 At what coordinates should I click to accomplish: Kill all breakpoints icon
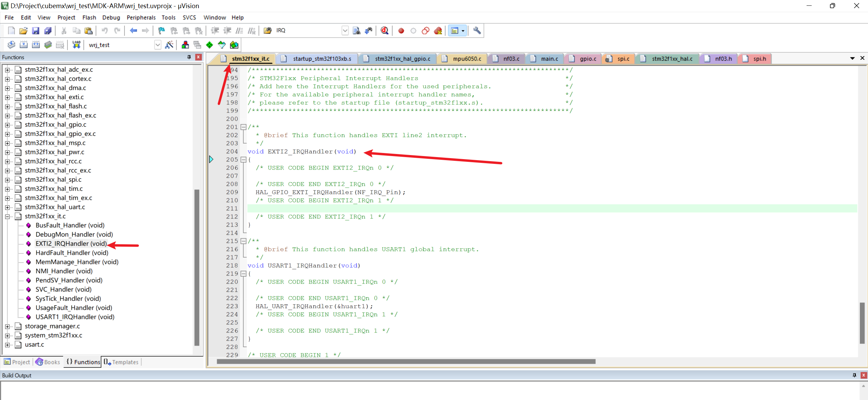tap(438, 31)
